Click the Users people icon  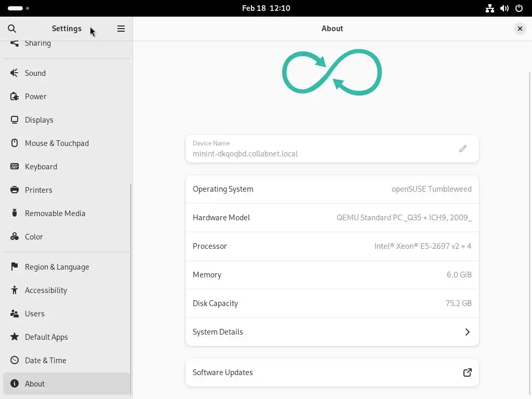[x=14, y=313]
